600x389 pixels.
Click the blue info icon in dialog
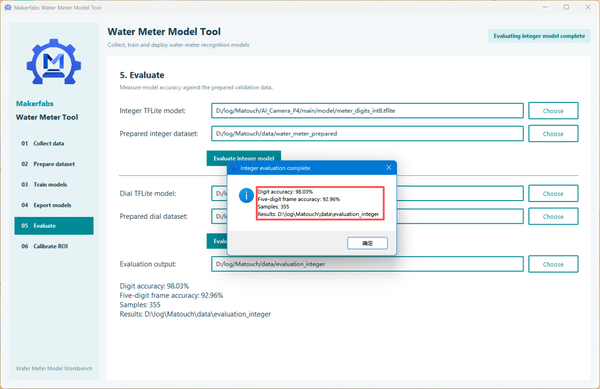(246, 195)
